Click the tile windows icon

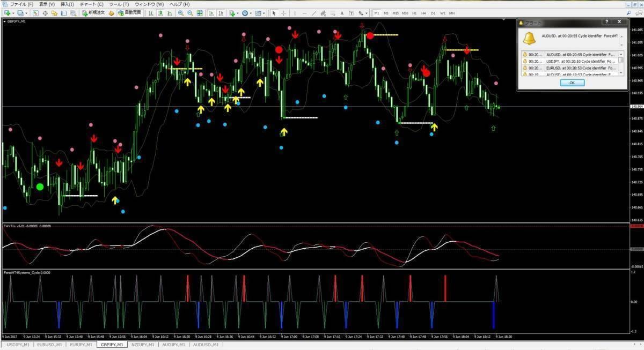pyautogui.click(x=200, y=13)
